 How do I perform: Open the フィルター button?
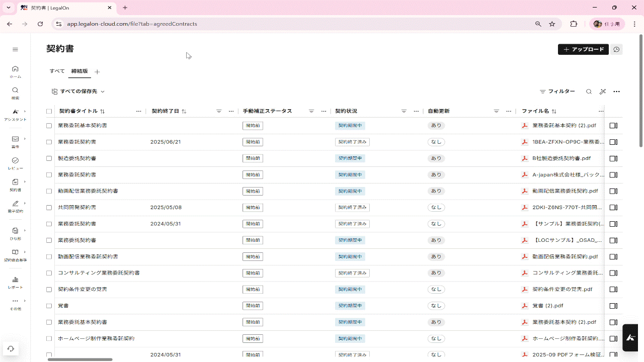(x=557, y=92)
